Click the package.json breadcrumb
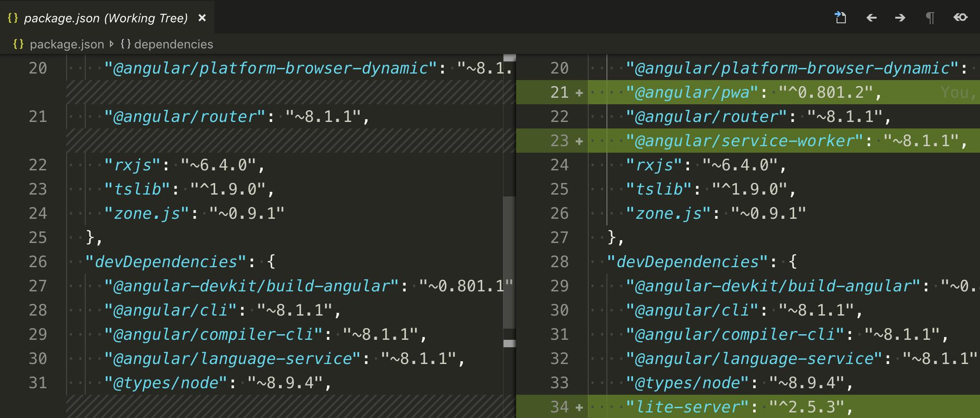The height and width of the screenshot is (418, 980). tap(67, 44)
